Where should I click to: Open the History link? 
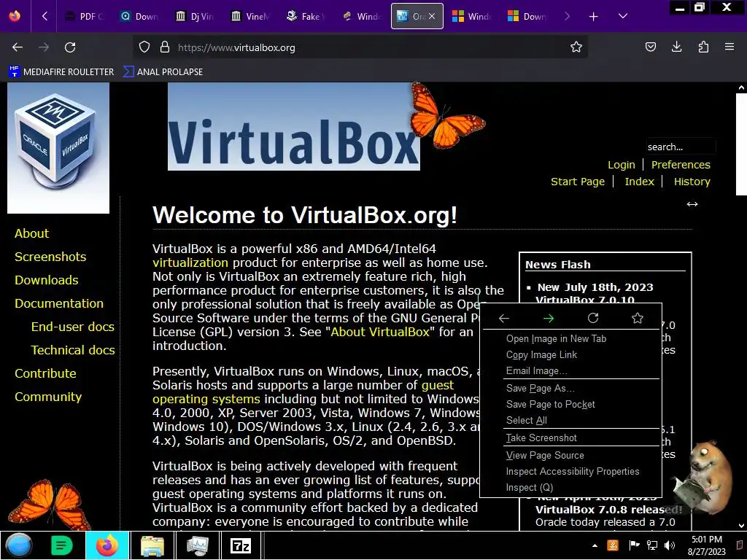[x=692, y=182]
